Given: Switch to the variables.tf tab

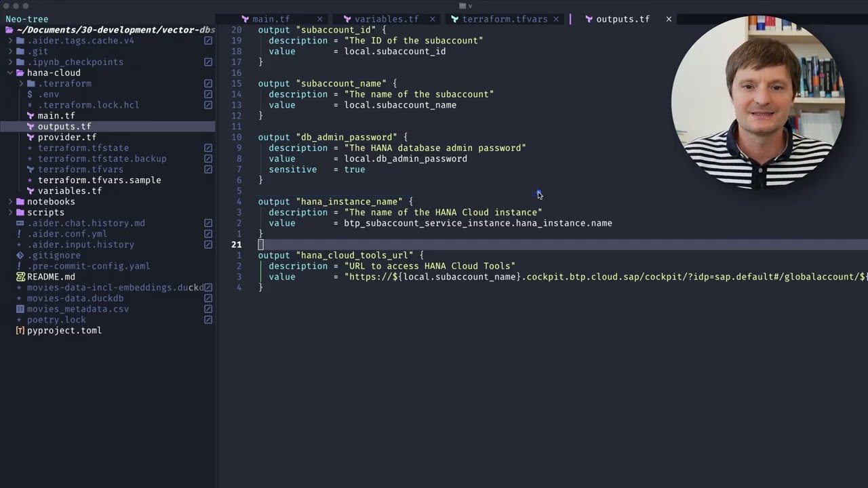Looking at the screenshot, I should click(387, 19).
